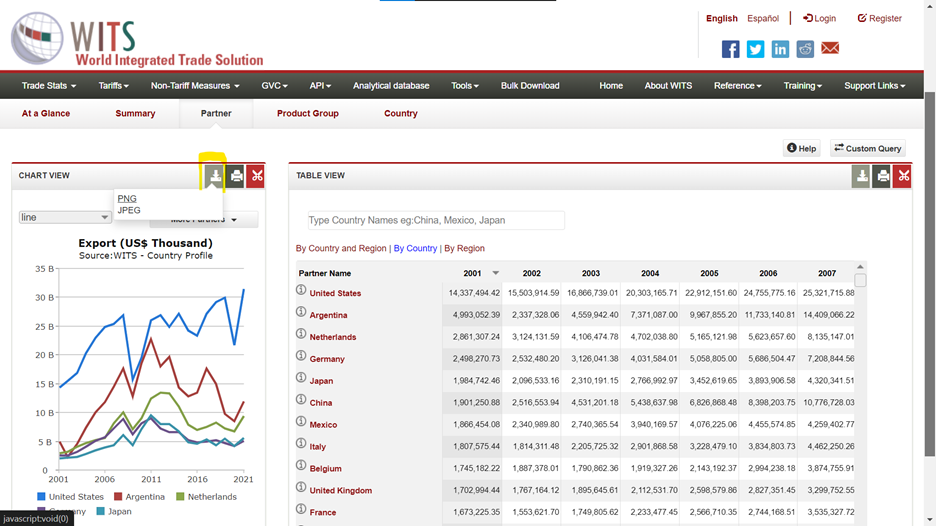Switch language to Español

763,19
